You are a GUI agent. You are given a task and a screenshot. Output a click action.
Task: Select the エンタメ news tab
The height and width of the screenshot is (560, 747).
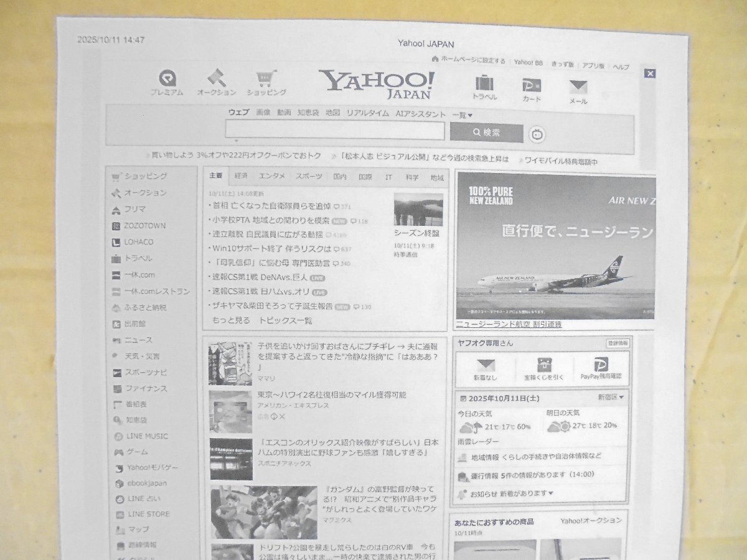[272, 177]
